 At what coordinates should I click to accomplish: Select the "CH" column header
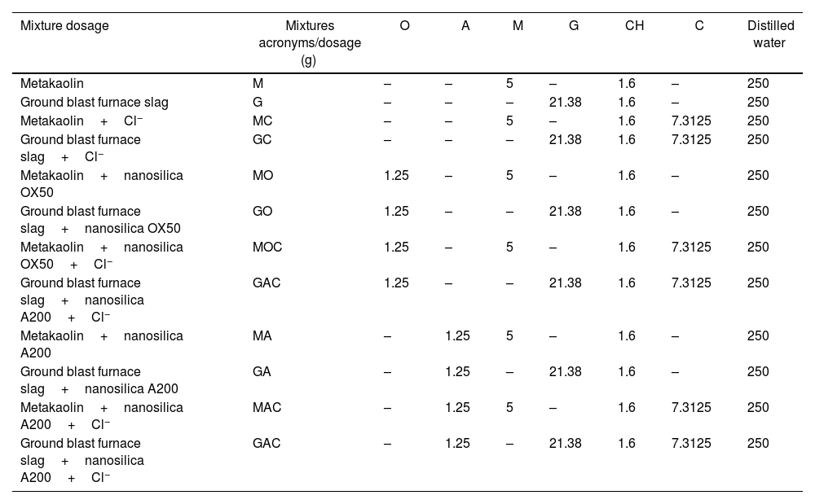point(634,26)
